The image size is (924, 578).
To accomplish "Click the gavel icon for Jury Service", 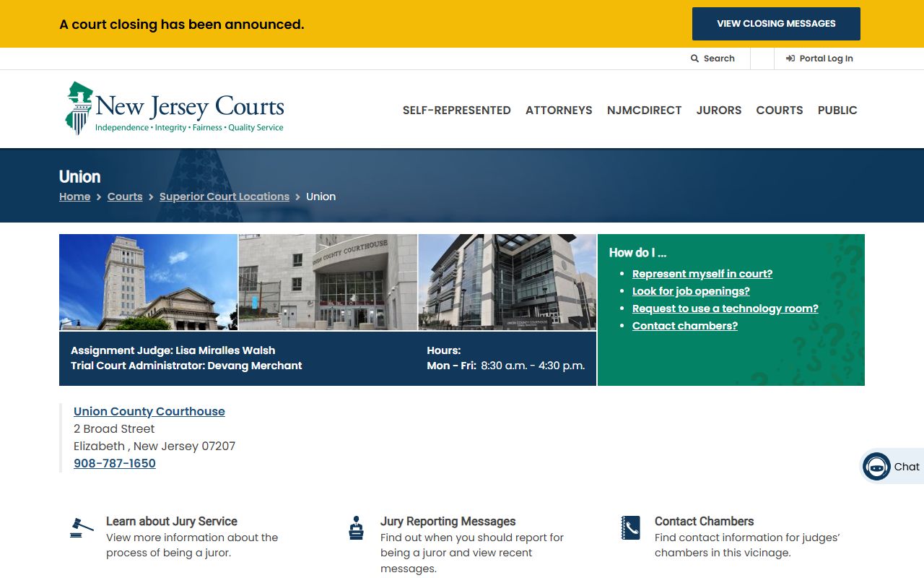I will [x=82, y=527].
